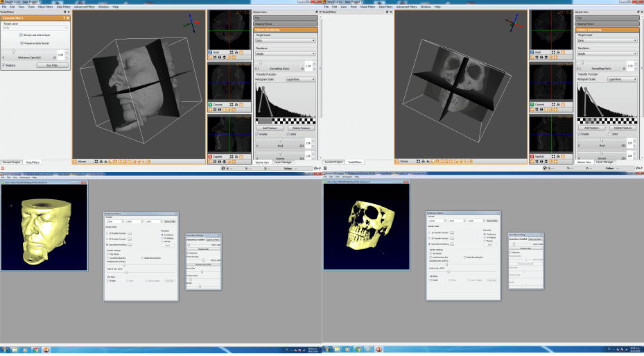Screen dimensions: 644x356
Task: Click Run Filter button in Gaussian Blur panel
Action: click(52, 65)
